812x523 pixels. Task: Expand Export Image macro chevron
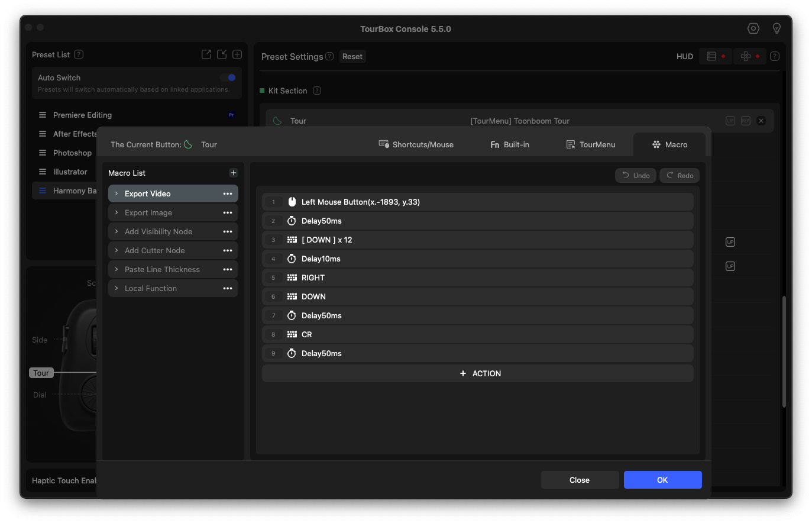tap(117, 212)
